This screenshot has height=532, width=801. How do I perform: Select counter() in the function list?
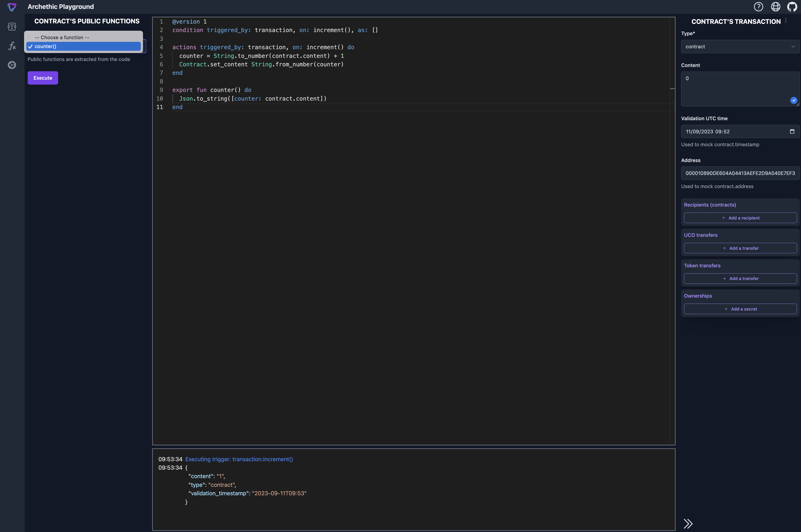84,47
